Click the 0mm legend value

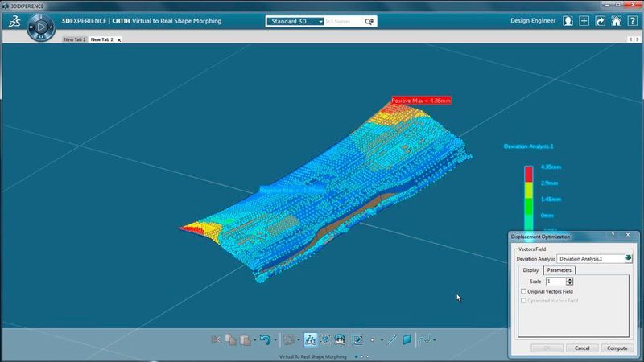(x=547, y=216)
